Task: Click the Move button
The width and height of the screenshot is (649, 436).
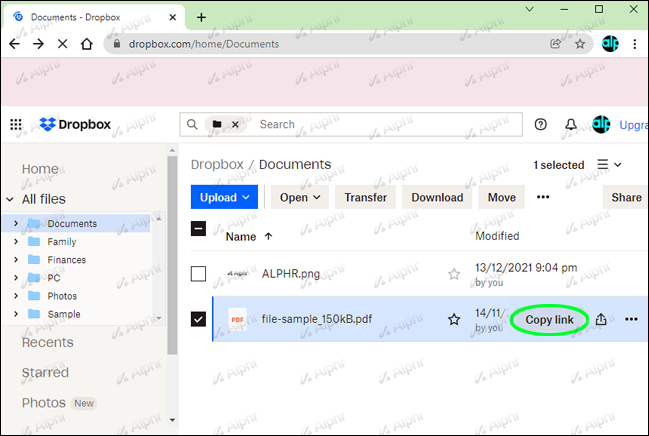Action: (502, 197)
